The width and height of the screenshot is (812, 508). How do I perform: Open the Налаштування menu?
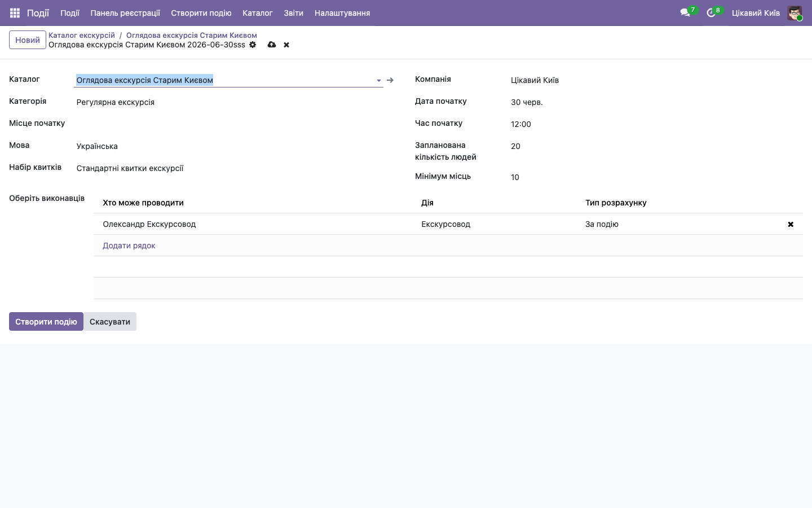[342, 13]
